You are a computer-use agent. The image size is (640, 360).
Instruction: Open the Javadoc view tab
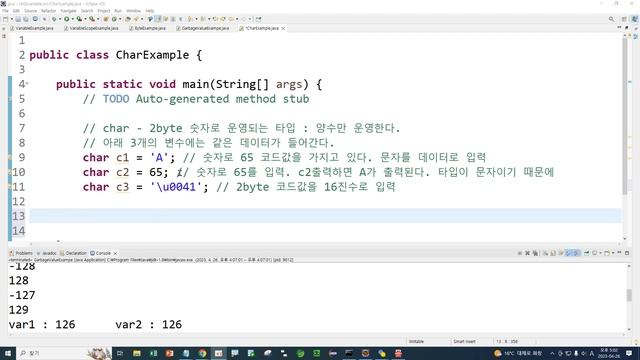coord(47,253)
